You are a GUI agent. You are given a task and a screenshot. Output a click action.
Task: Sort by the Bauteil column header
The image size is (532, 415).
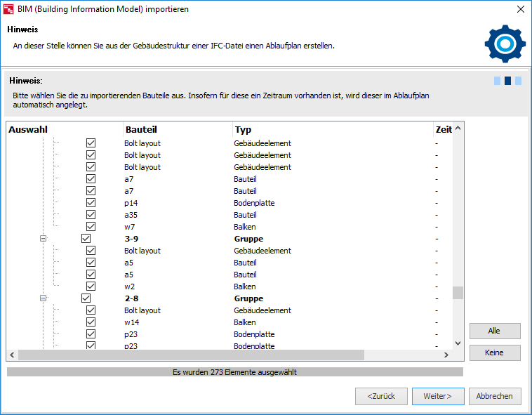(x=177, y=130)
